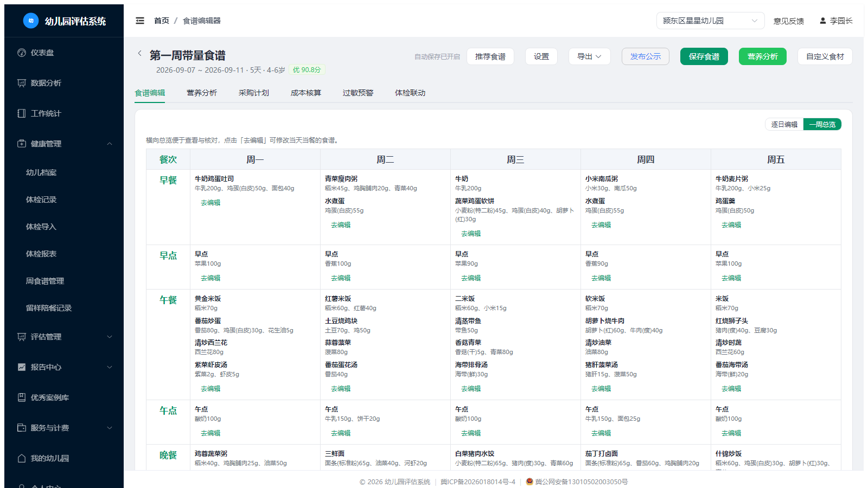
Task: Open 数据分析 from the sidebar
Action: click(x=64, y=83)
